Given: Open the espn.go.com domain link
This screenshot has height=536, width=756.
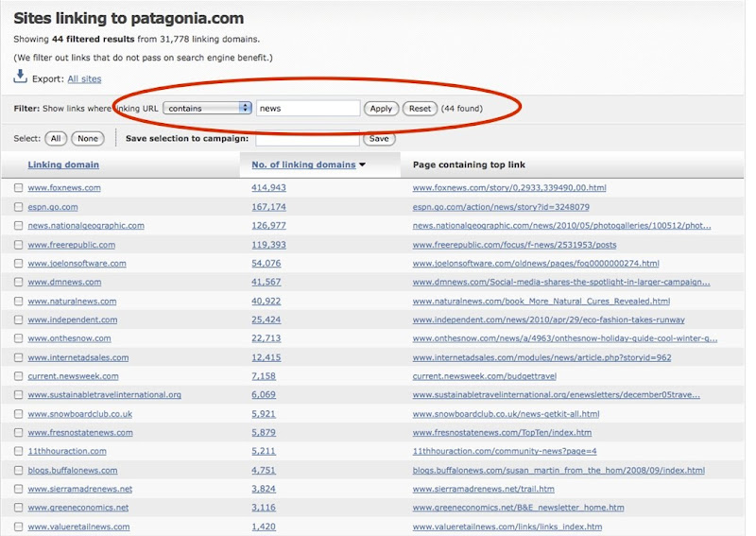Looking at the screenshot, I should pyautogui.click(x=53, y=206).
